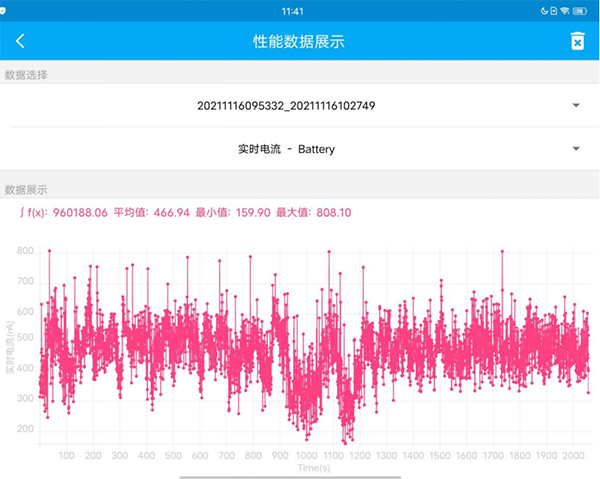Click the delete trash icon
The image size is (600, 479).
click(576, 41)
